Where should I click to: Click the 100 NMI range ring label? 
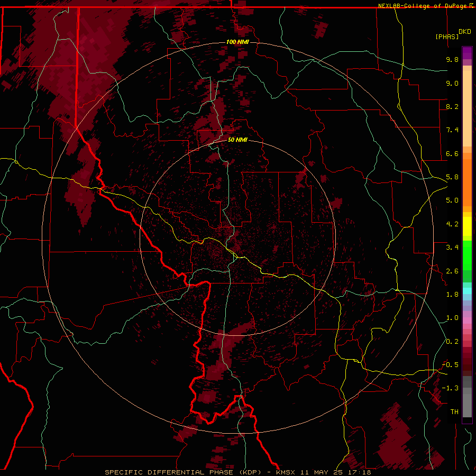(x=237, y=42)
